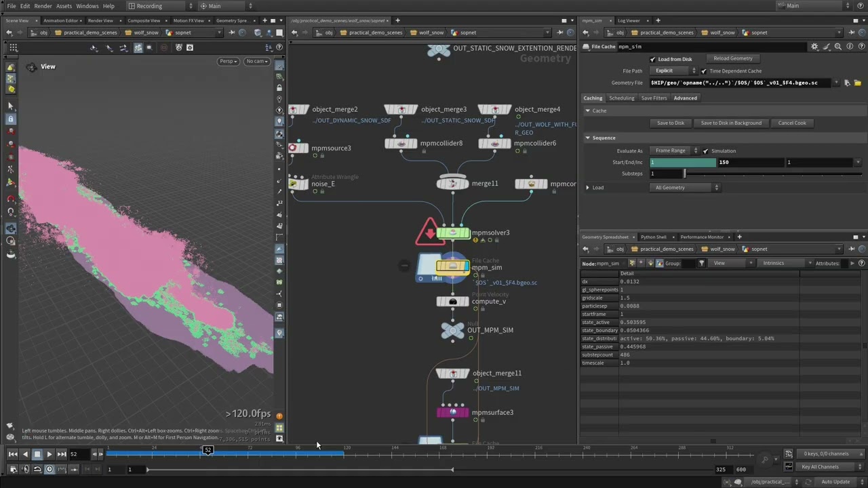
Task: Click the Reload Geometry button
Action: [733, 58]
